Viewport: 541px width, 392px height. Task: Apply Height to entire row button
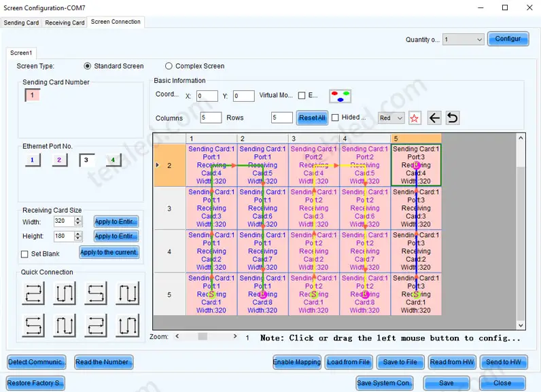pos(116,236)
